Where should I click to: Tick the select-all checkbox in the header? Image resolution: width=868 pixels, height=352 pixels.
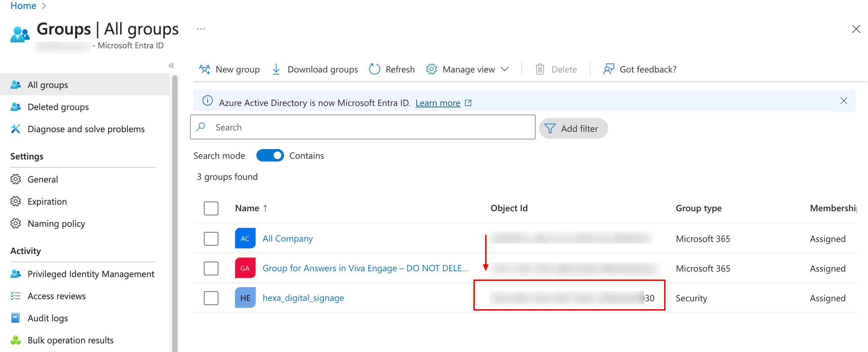[x=211, y=208]
